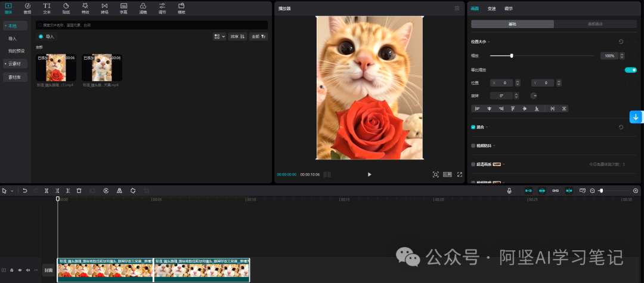Select the 基础 basic sub-tab
Image resolution: width=644 pixels, height=283 pixels.
(512, 24)
